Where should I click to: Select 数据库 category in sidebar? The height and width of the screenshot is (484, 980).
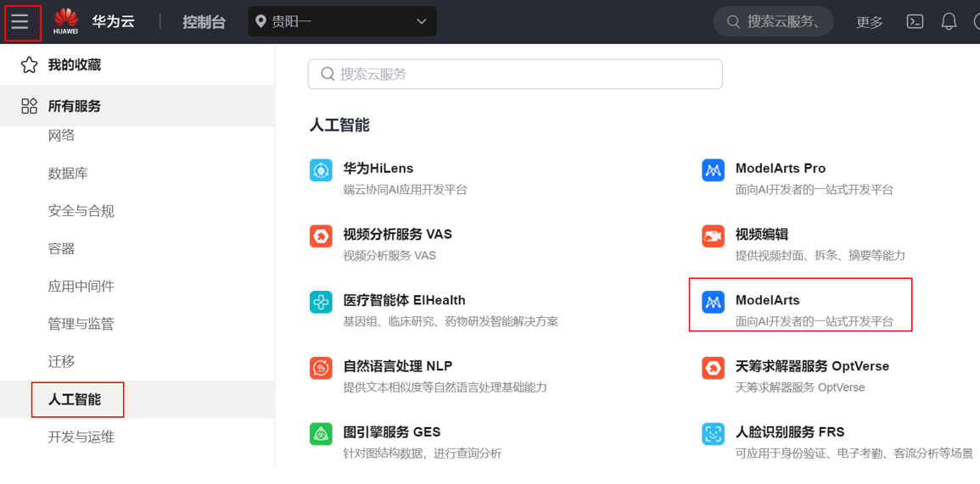(x=68, y=173)
